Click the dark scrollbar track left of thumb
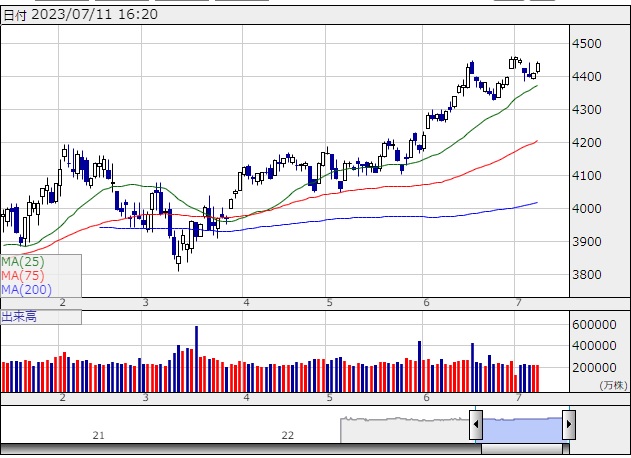The height and width of the screenshot is (458, 631). click(241, 449)
